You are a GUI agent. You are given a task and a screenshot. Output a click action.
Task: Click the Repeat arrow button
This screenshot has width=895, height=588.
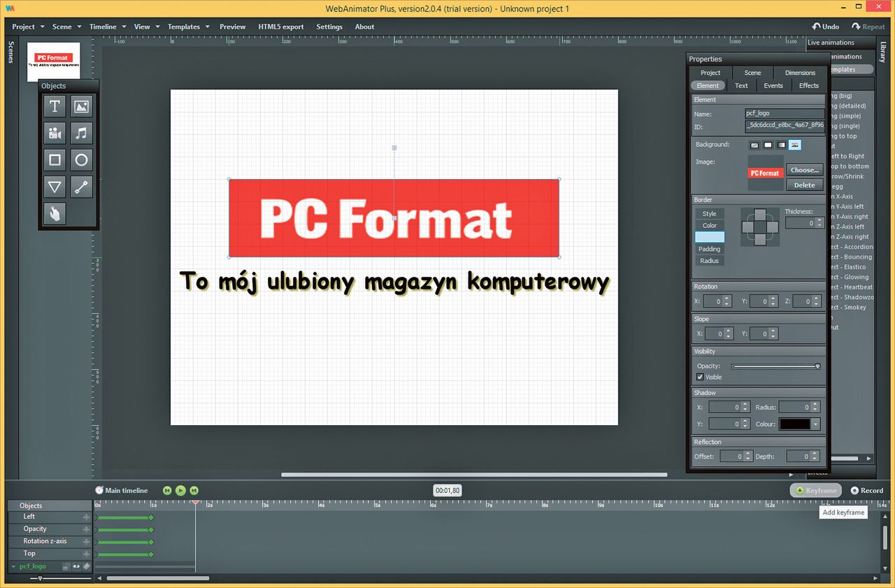868,27
